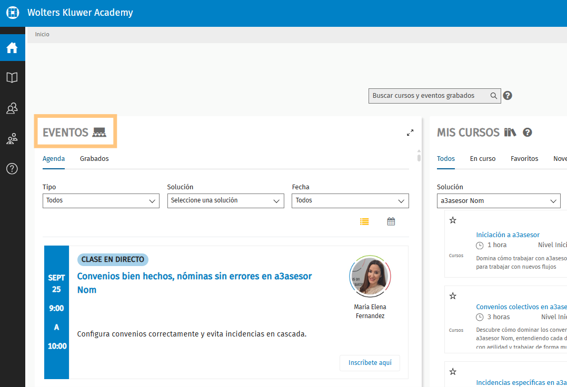Click the Maria Elena Fernandez name text
The width and height of the screenshot is (567, 387).
point(370,311)
